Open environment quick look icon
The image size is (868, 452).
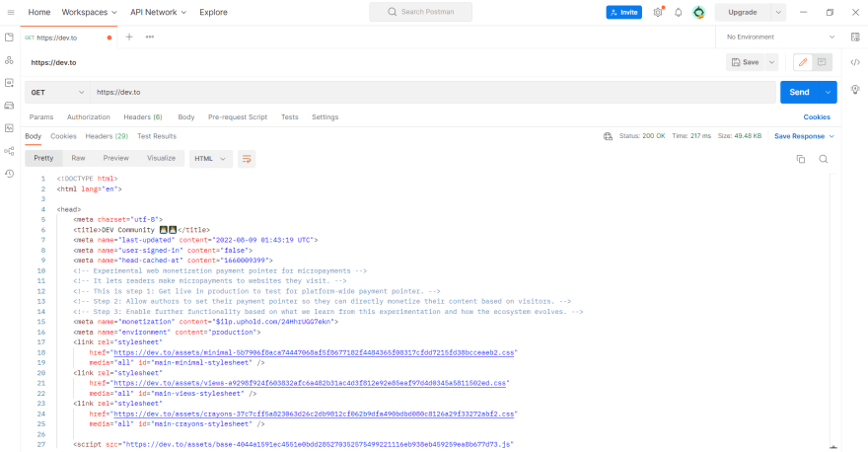coord(855,38)
